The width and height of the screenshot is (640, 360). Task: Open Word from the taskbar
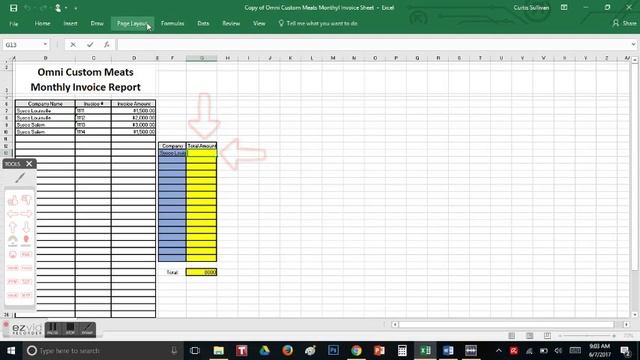448,351
